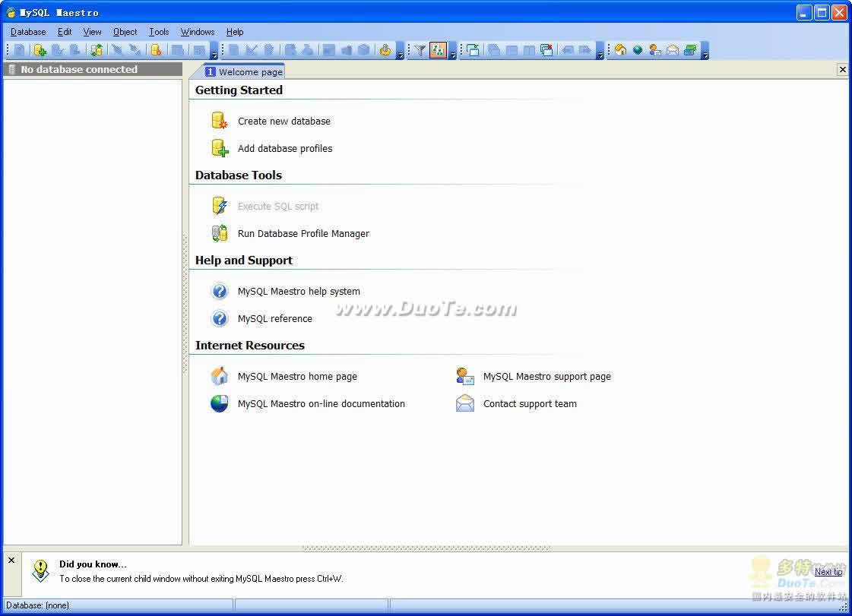This screenshot has width=852, height=616.
Task: Open the Tools menu
Action: click(159, 32)
